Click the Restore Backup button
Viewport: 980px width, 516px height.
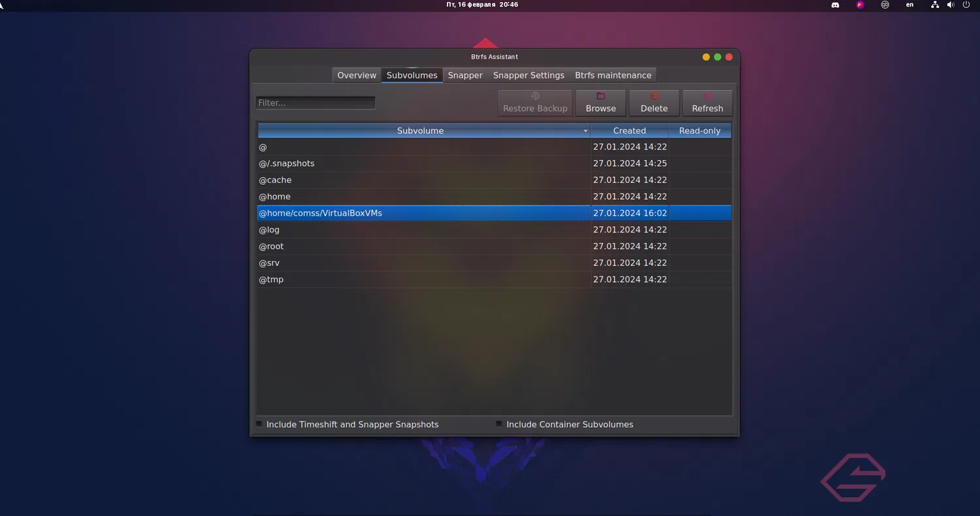[535, 103]
